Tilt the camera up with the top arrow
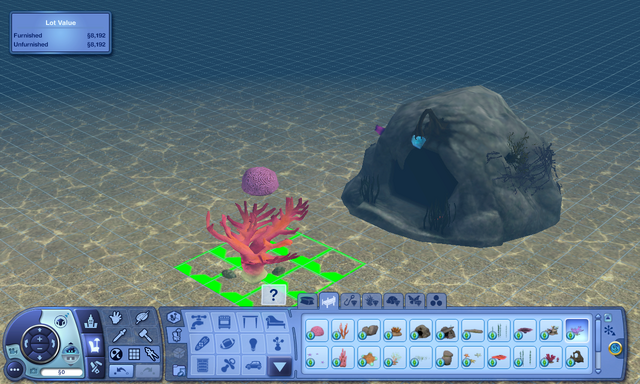 pos(40,329)
